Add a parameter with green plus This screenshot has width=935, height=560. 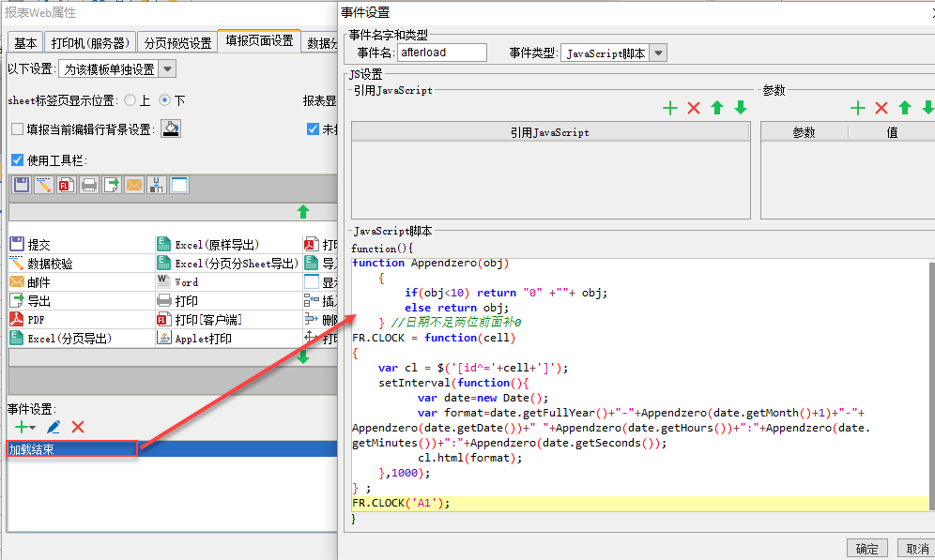857,108
